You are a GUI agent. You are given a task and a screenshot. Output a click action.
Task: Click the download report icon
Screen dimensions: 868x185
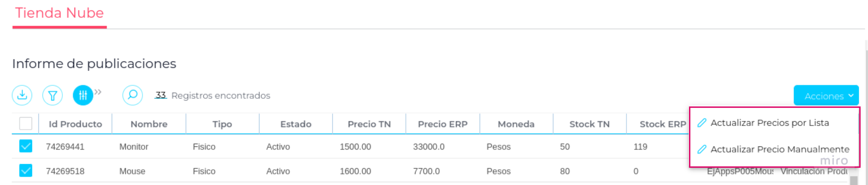[22, 96]
